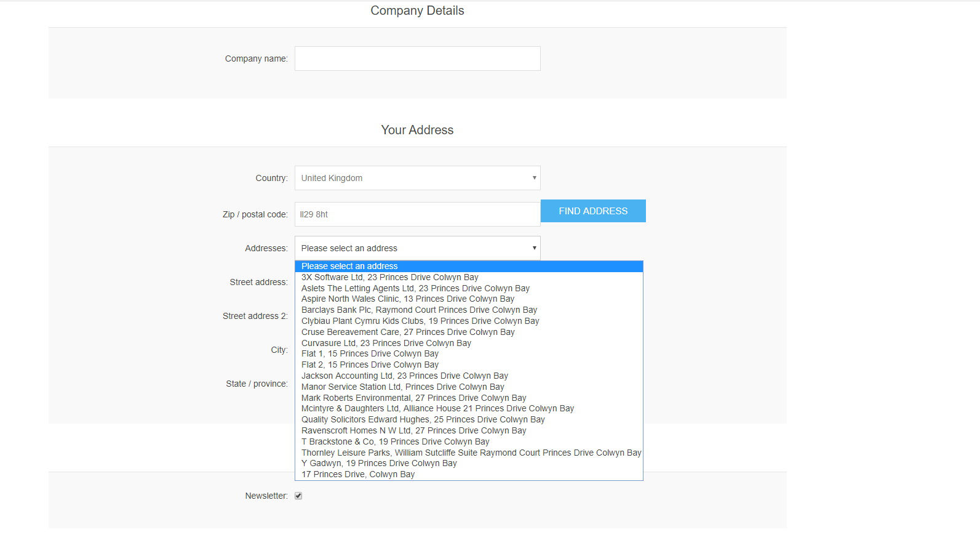Pick Clybiau Plant Cymru Kids Clubs address
Image resolution: width=980 pixels, height=548 pixels.
coord(469,321)
